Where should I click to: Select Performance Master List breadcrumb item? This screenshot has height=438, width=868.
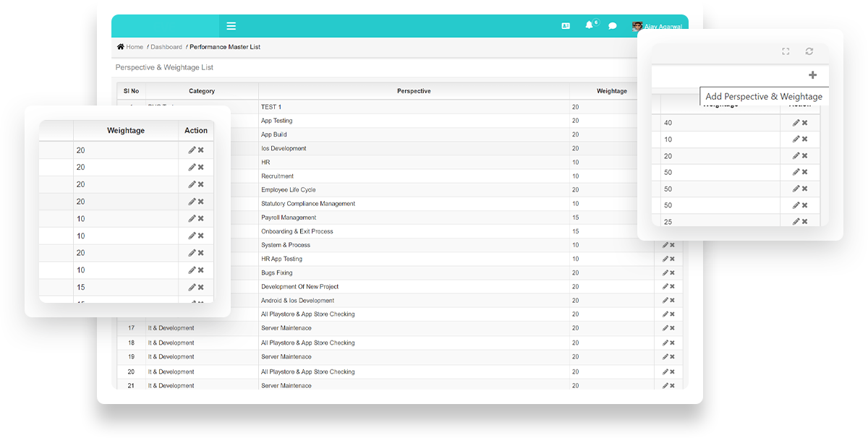225,47
